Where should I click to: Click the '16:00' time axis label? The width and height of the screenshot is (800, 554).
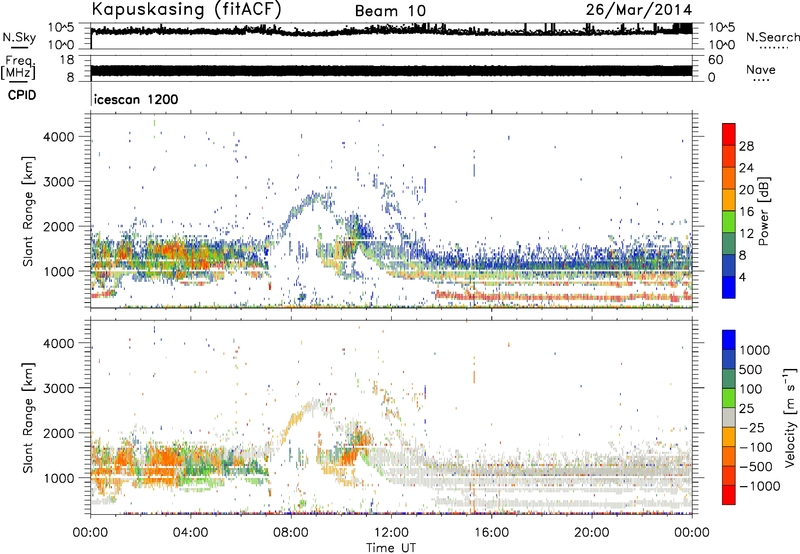click(491, 533)
